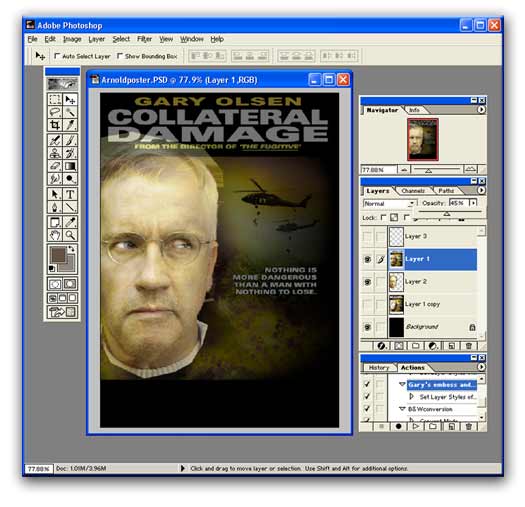Switch to the History tab
525x507 pixels.
(x=379, y=368)
